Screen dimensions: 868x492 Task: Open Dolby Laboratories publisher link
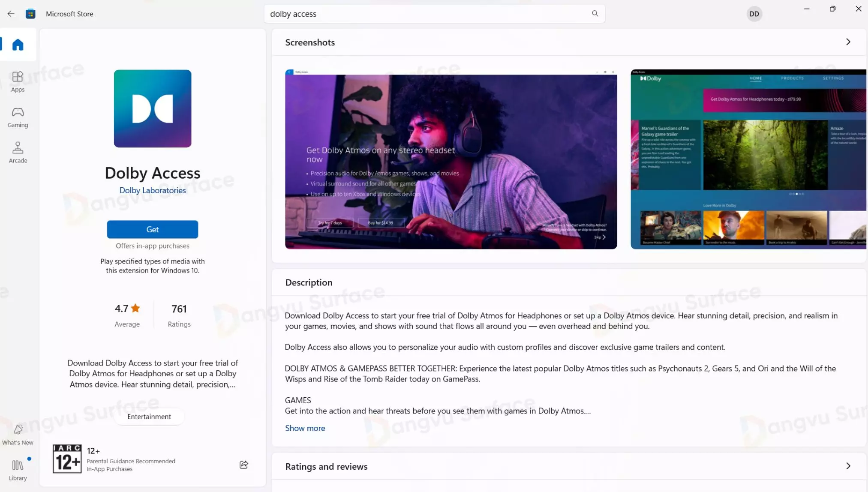pos(153,190)
